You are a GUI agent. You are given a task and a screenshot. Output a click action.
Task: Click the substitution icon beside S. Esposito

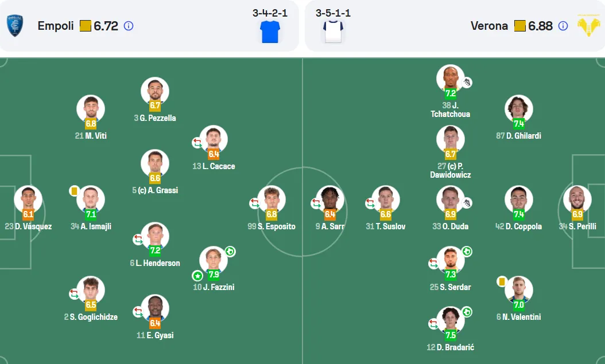pos(255,203)
